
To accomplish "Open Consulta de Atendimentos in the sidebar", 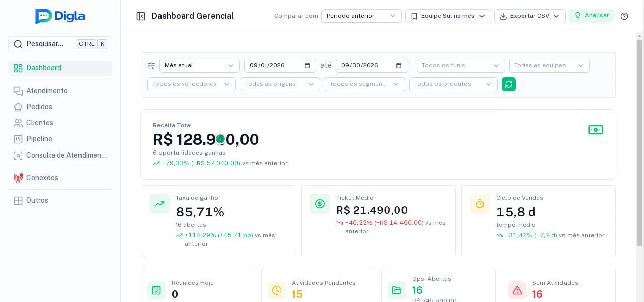I will click(60, 155).
